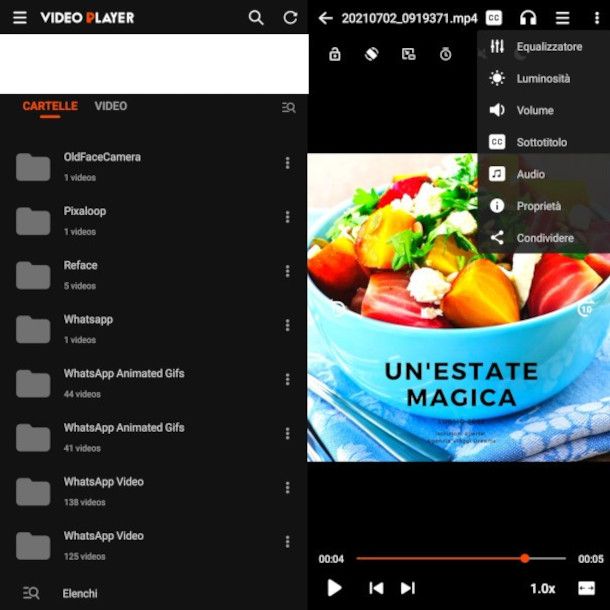Enable picture-in-picture popup mode
The width and height of the screenshot is (610, 610).
pyautogui.click(x=408, y=54)
